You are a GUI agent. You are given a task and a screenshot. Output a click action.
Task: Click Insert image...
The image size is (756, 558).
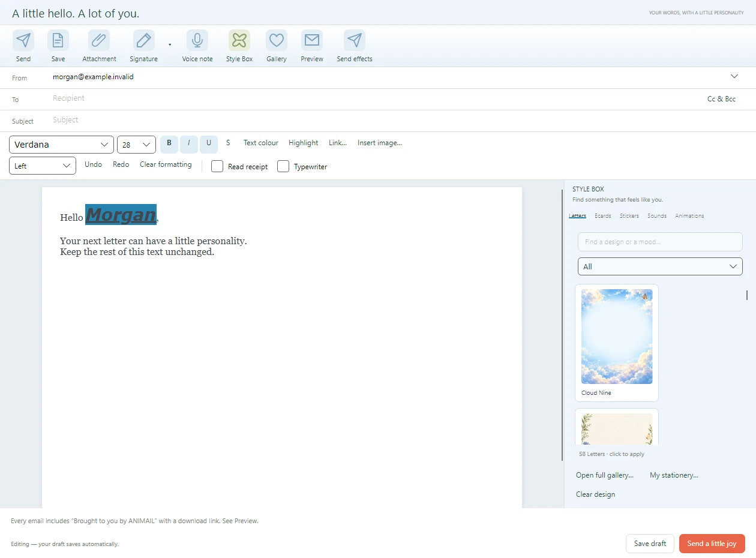tap(380, 143)
